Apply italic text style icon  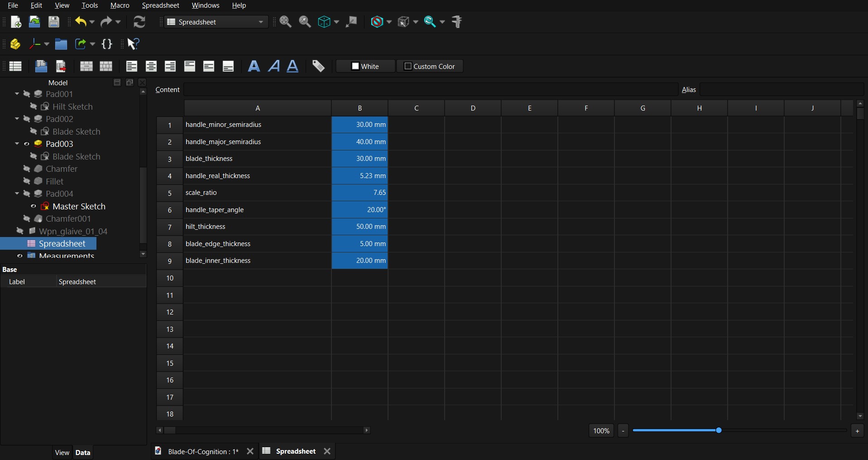click(273, 66)
